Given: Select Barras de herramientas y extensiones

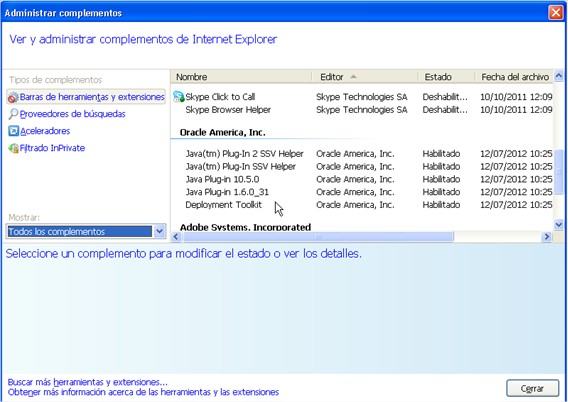Looking at the screenshot, I should pyautogui.click(x=86, y=97).
